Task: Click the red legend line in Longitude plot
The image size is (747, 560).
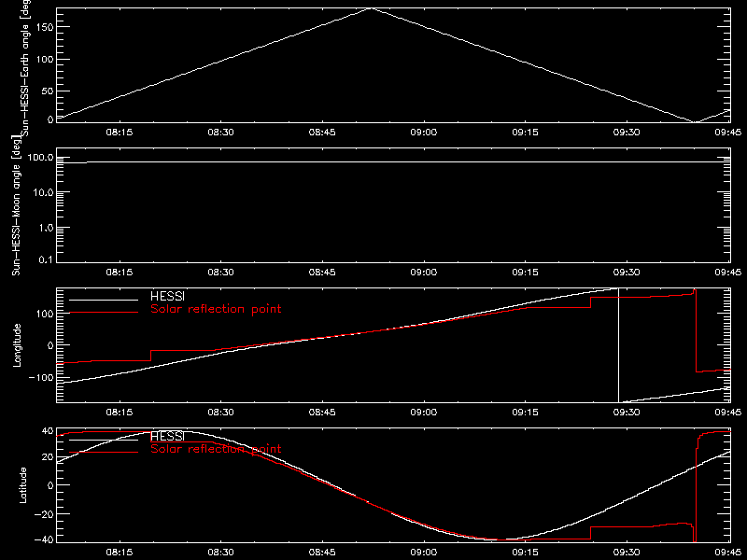Action: coord(104,313)
